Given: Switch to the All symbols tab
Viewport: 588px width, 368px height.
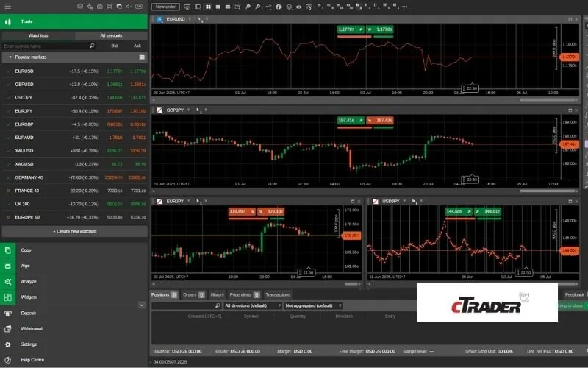Looking at the screenshot, I should point(111,35).
